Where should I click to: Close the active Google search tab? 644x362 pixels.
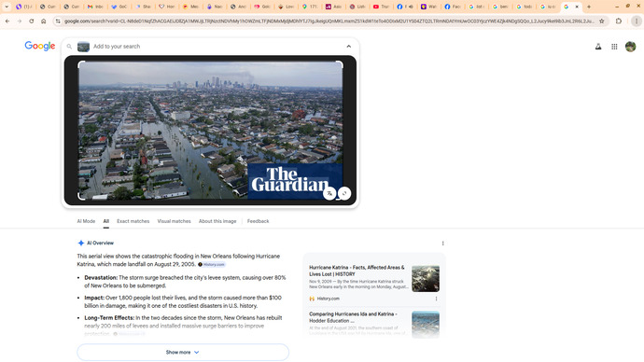click(x=577, y=7)
